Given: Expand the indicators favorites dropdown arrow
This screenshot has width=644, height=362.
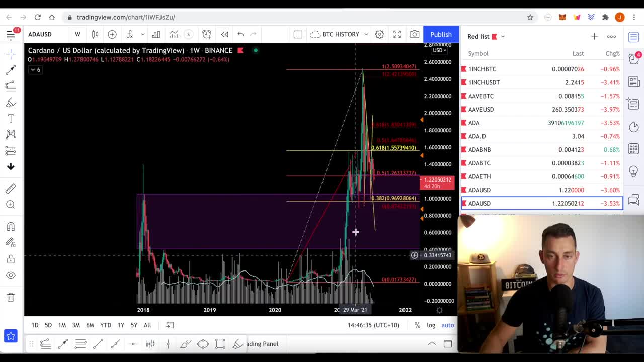Looking at the screenshot, I should (x=143, y=34).
